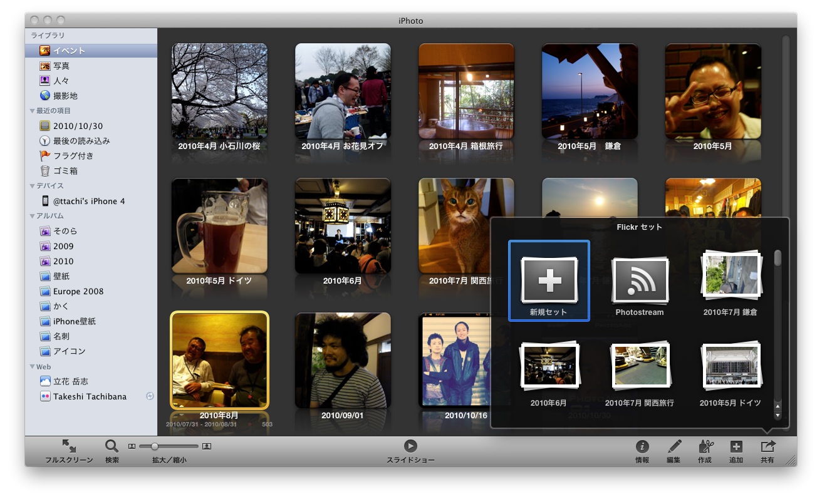
Task: Open the Places globe item
Action: pos(65,96)
